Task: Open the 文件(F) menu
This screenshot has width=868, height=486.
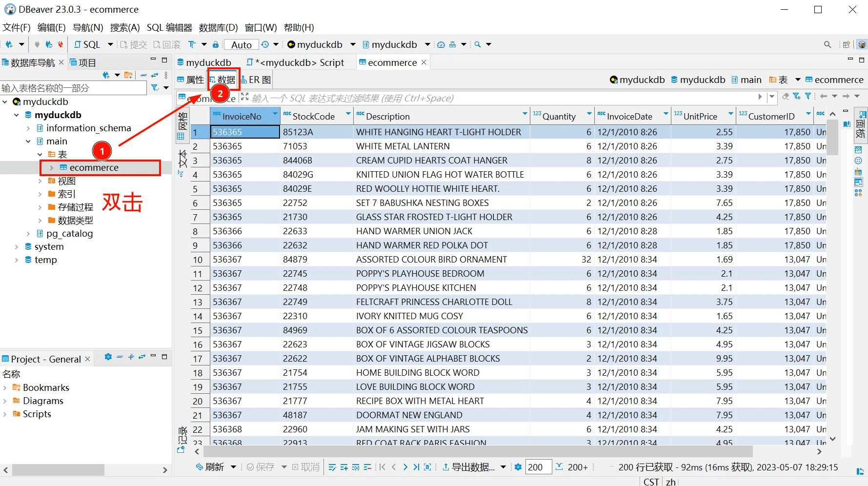Action: coord(17,27)
